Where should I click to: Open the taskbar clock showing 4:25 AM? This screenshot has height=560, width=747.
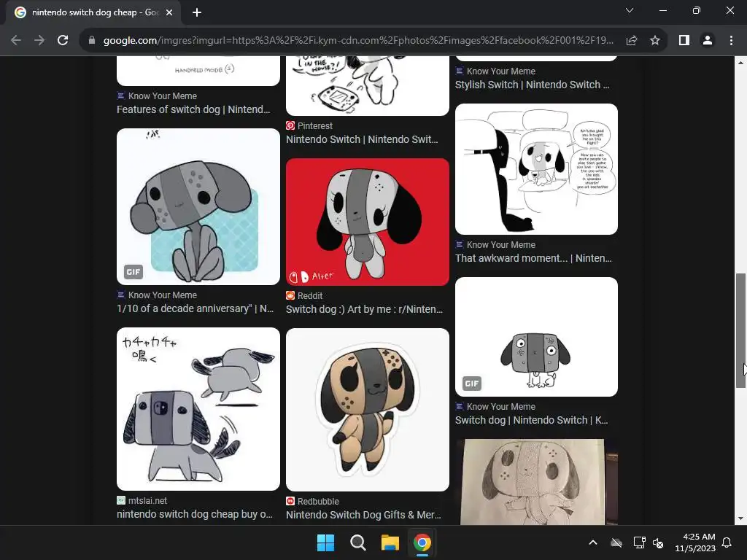click(695, 542)
